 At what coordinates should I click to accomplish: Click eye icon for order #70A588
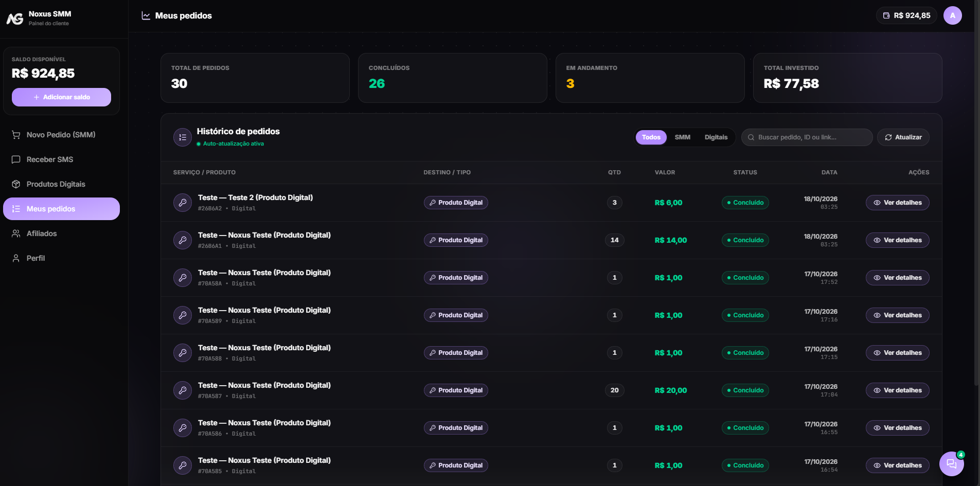[877, 353]
